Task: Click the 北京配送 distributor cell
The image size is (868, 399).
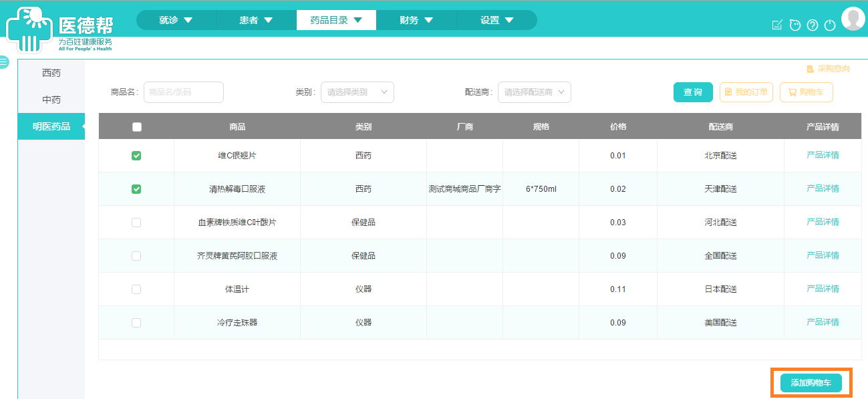Action: coord(720,156)
